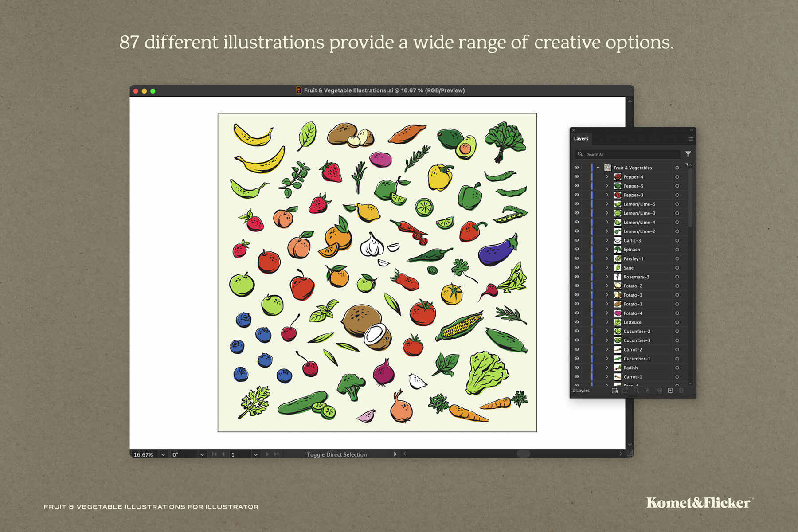Toggle visibility of the Spinach layer

(x=577, y=249)
